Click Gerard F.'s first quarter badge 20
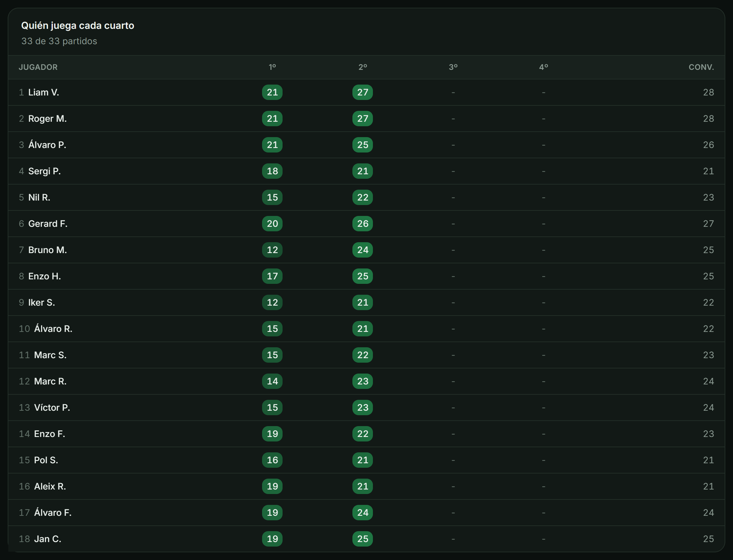Viewport: 733px width, 560px height. [272, 224]
